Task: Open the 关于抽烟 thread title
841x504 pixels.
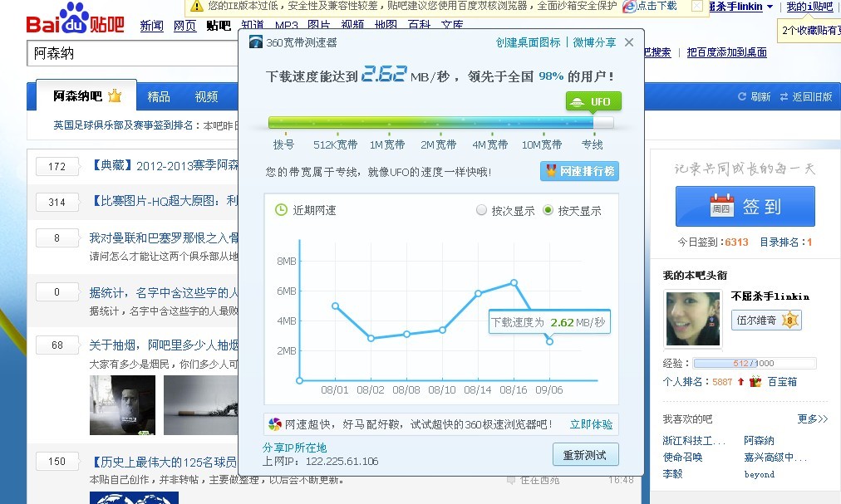Action: pos(164,345)
